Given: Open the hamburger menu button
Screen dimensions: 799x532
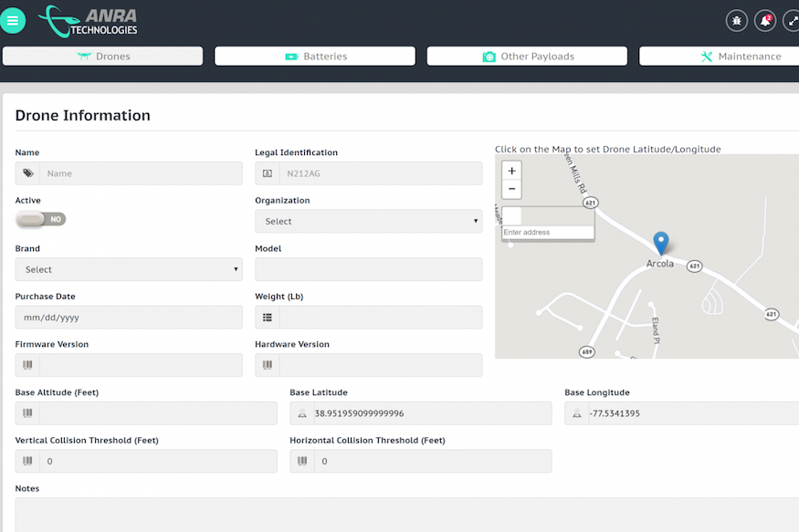Looking at the screenshot, I should (13, 20).
